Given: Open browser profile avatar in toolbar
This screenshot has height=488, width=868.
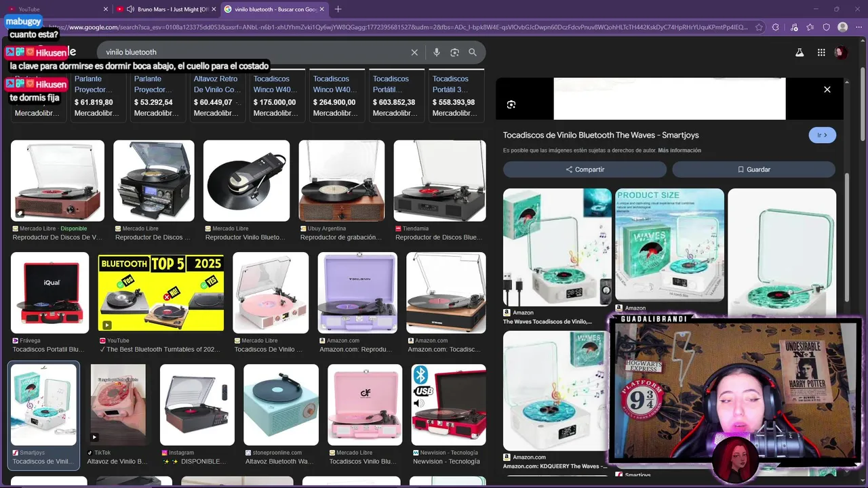Looking at the screenshot, I should 842,27.
